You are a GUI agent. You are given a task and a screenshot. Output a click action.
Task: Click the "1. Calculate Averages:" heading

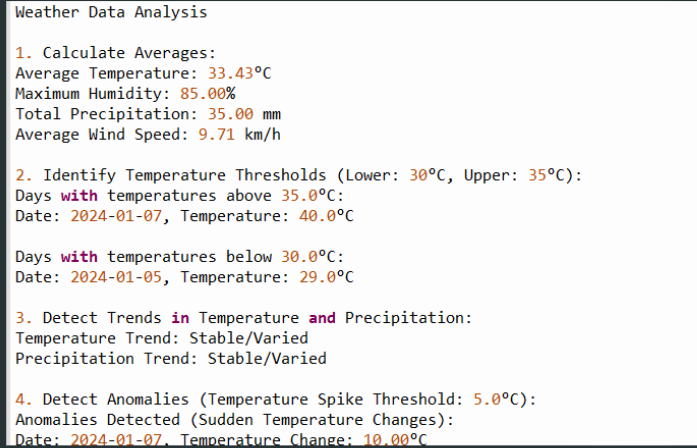pyautogui.click(x=115, y=53)
